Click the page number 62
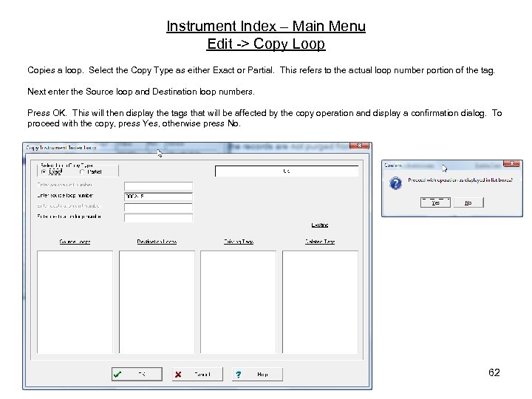Image resolution: width=532 pixels, height=399 pixels. click(494, 372)
